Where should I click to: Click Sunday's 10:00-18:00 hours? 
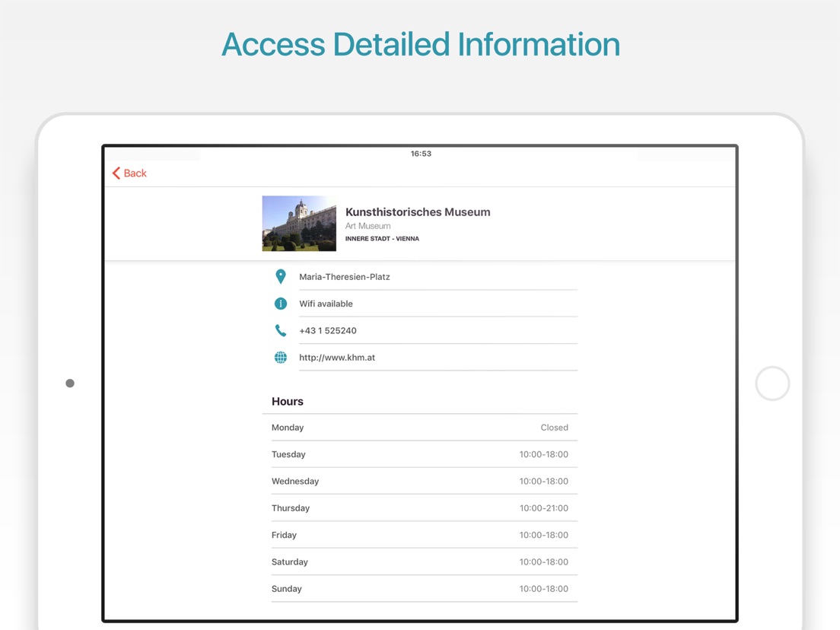(544, 589)
